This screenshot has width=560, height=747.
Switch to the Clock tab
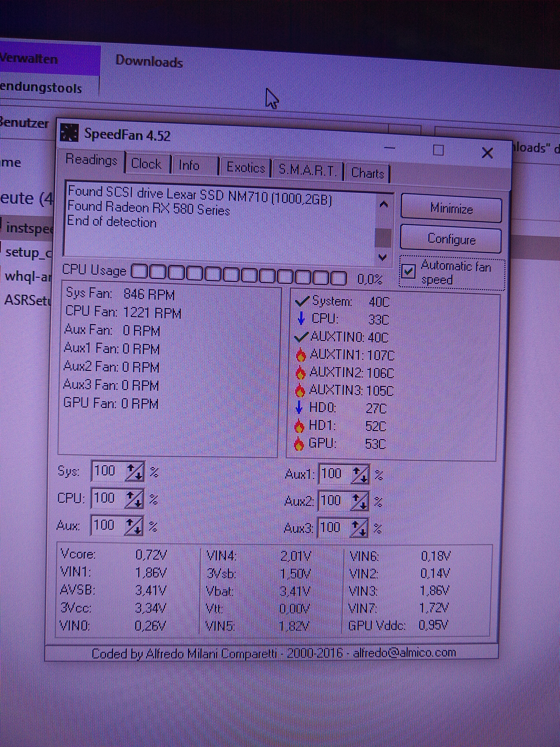click(x=146, y=164)
